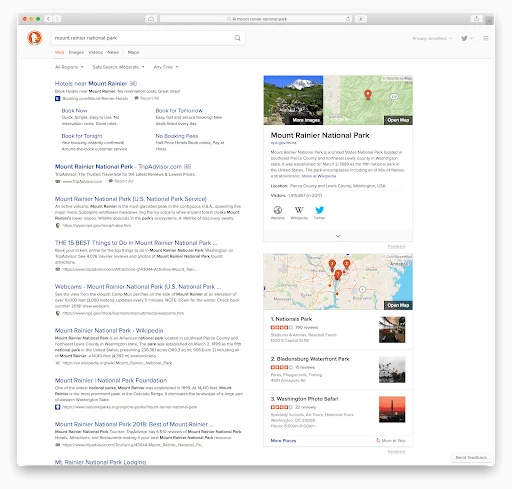Open THE 15 BEST Things to Do result
Image resolution: width=512 pixels, height=489 pixels.
[x=136, y=243]
